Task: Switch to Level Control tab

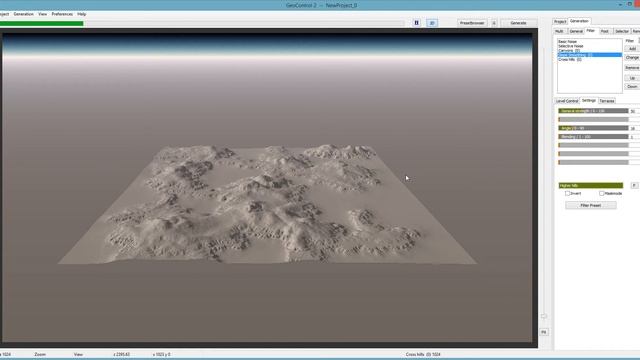Action: pos(567,101)
